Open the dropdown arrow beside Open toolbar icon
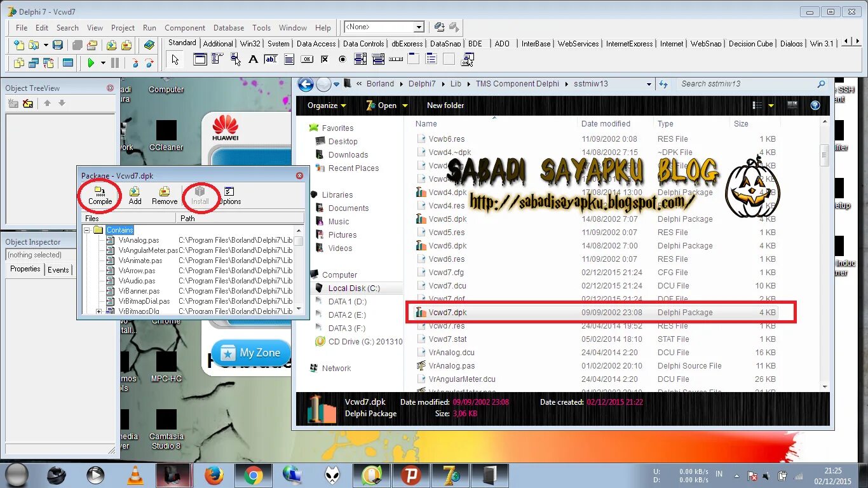This screenshot has width=868, height=488. point(46,45)
